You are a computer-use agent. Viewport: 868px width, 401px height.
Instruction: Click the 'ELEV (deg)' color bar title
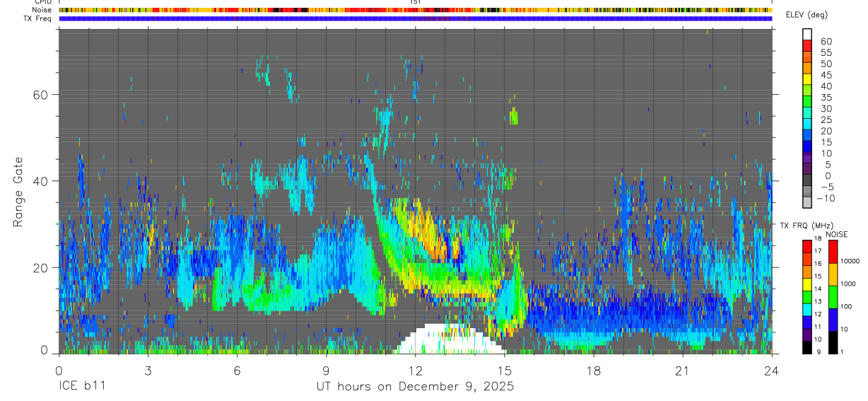coord(807,15)
